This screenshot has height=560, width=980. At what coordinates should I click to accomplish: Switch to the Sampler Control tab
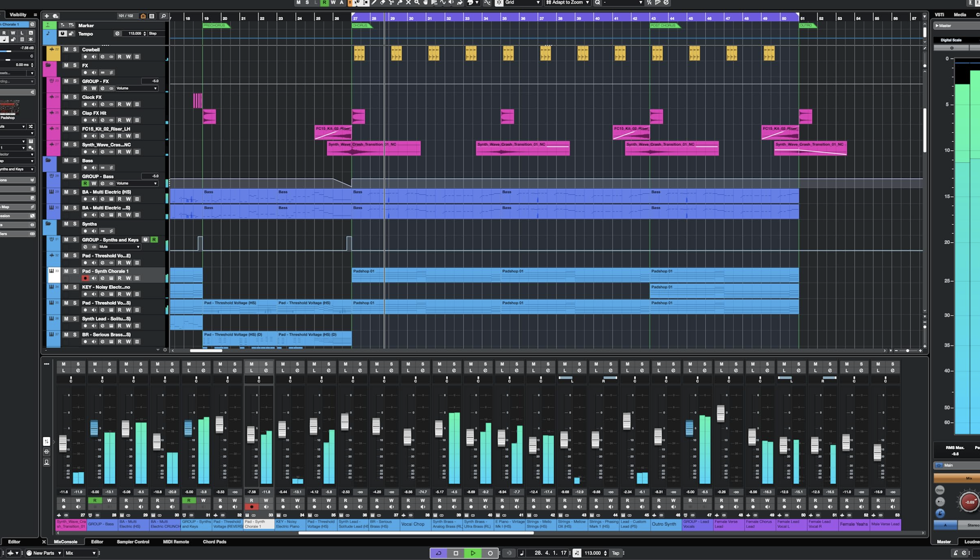click(133, 542)
